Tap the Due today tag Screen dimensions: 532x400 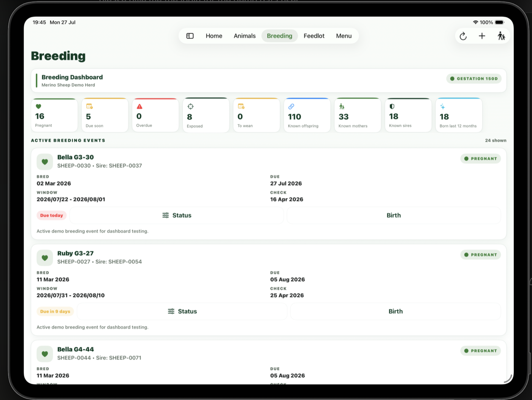click(52, 215)
